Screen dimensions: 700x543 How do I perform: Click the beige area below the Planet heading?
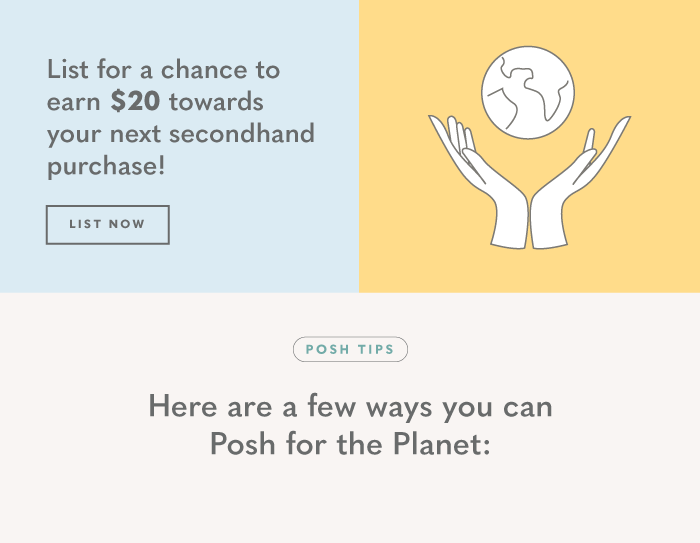350,500
